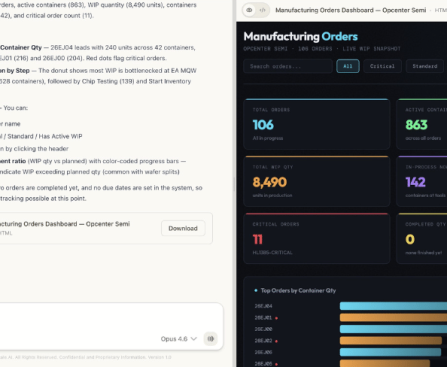
Task: Click the Total WIP Qty 8,490 card
Action: [x=317, y=181]
